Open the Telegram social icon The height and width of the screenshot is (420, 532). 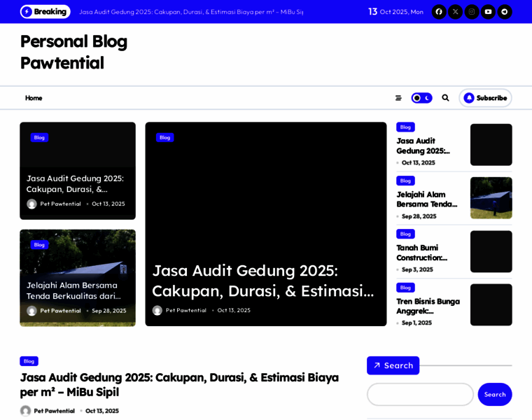coord(505,12)
